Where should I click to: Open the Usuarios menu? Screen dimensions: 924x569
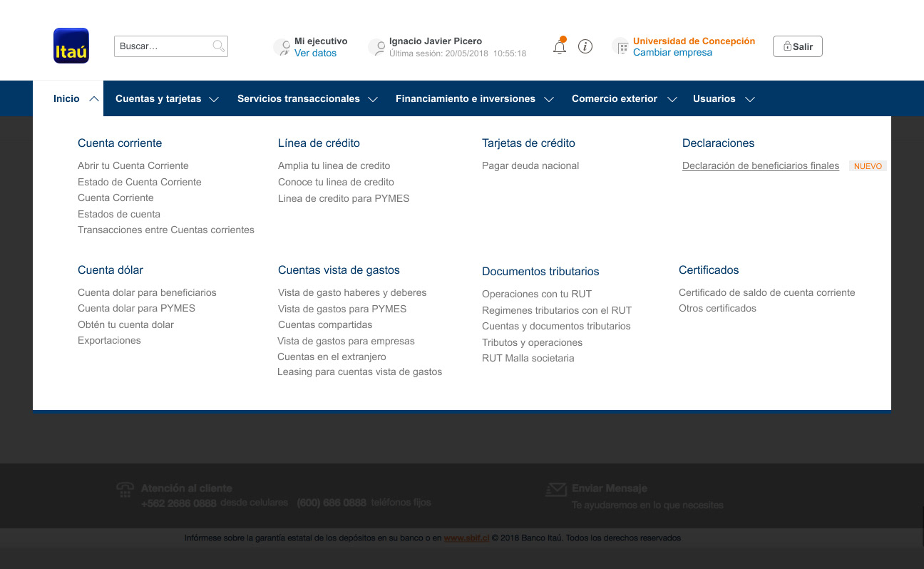tap(714, 98)
